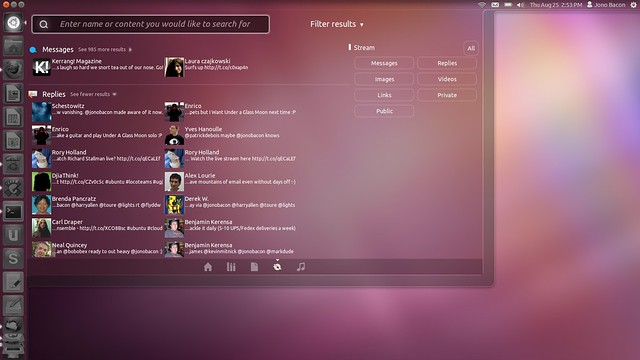Image resolution: width=640 pixels, height=360 pixels.
Task: Toggle the Images stream filter
Action: pyautogui.click(x=384, y=79)
